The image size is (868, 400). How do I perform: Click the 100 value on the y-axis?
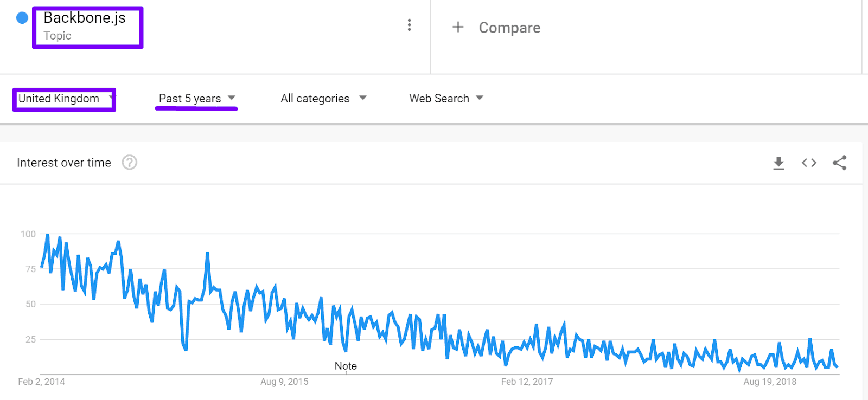point(28,234)
